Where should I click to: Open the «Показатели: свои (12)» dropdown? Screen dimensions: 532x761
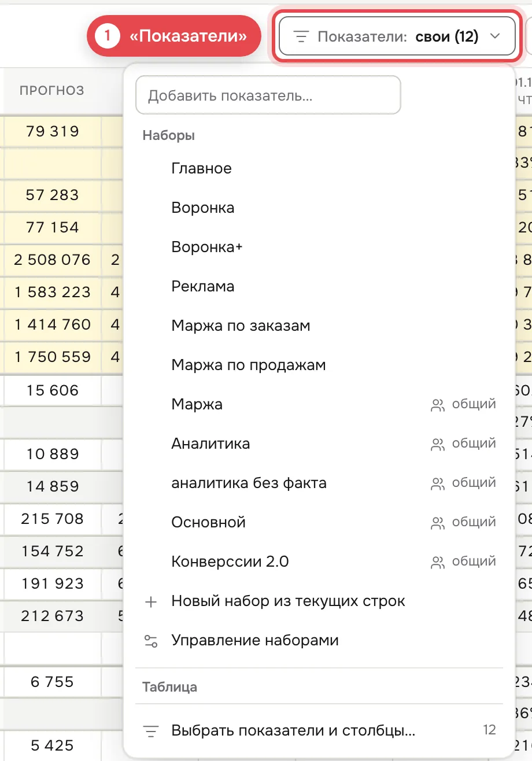[397, 37]
